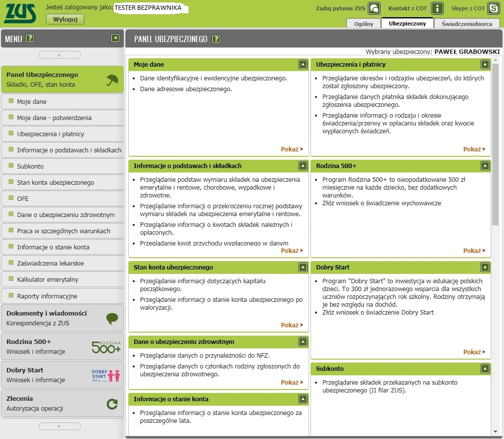Image resolution: width=504 pixels, height=439 pixels.
Task: Open Moje dane - potwierdzenia menu item
Action: (x=63, y=118)
